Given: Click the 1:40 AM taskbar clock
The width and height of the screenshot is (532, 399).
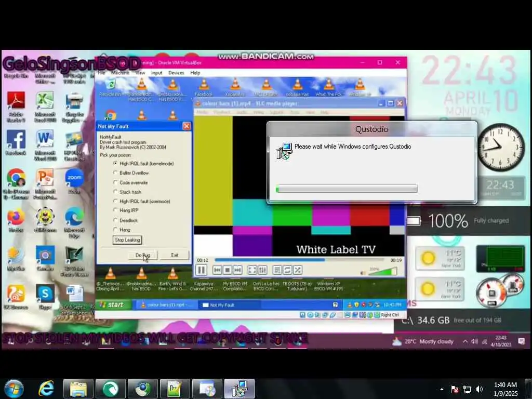Looking at the screenshot, I should 505,389.
